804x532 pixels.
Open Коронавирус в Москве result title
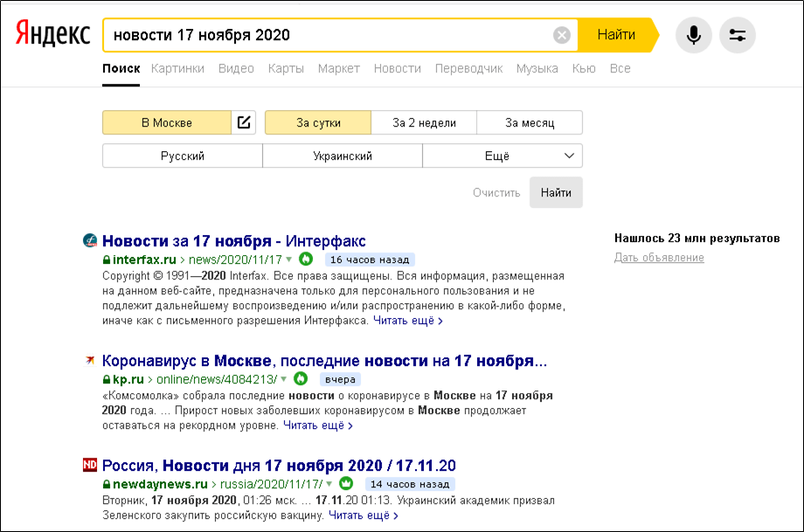point(324,361)
